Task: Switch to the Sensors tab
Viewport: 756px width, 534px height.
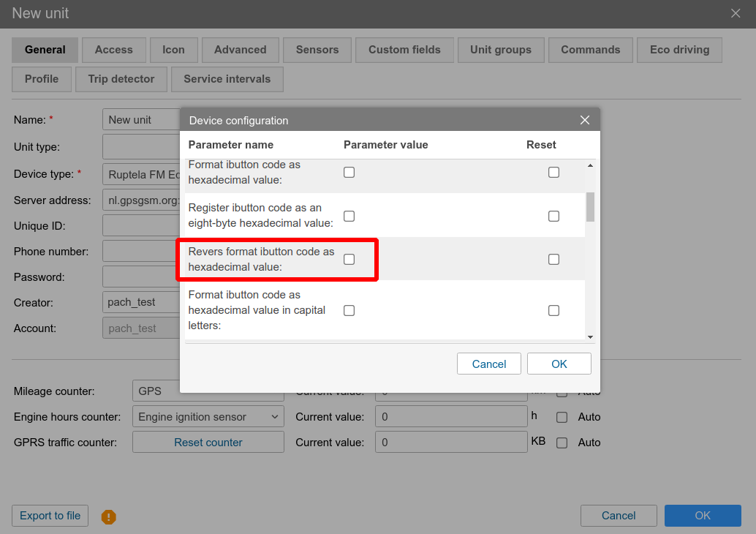Action: pos(317,50)
